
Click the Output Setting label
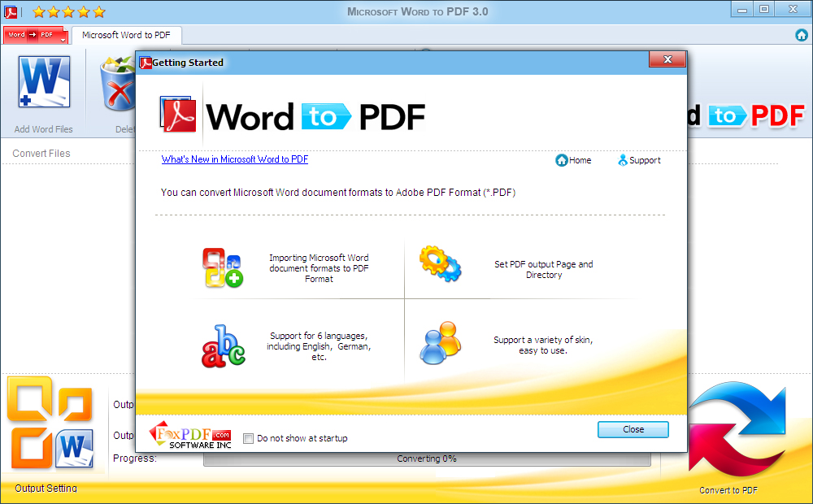tap(46, 488)
